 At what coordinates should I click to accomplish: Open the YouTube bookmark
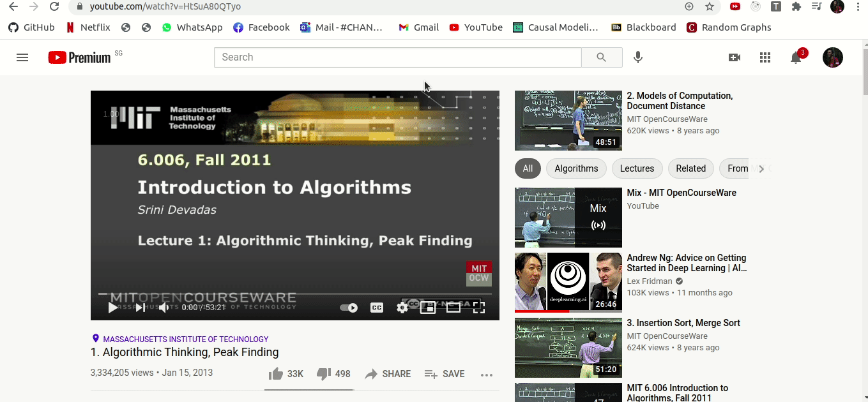coord(476,27)
